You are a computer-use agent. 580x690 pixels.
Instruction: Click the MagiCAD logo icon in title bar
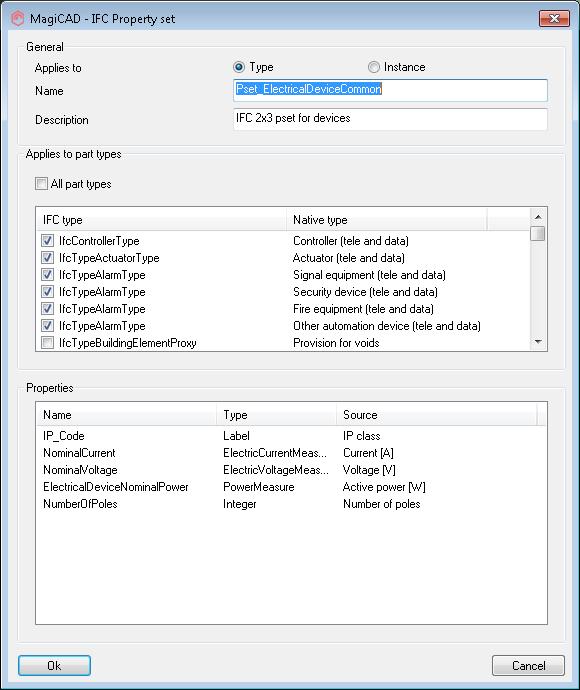pos(18,19)
